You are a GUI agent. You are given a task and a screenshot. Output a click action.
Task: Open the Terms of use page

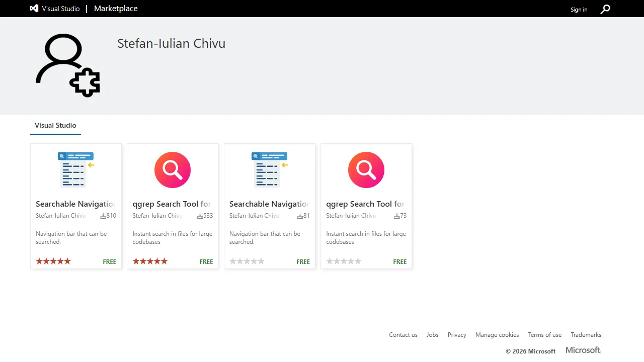(x=544, y=334)
